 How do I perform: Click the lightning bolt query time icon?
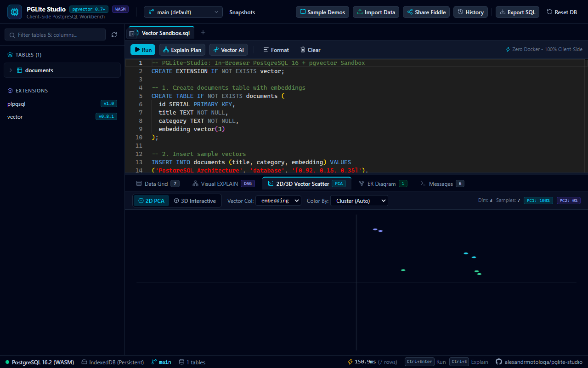[351, 362]
